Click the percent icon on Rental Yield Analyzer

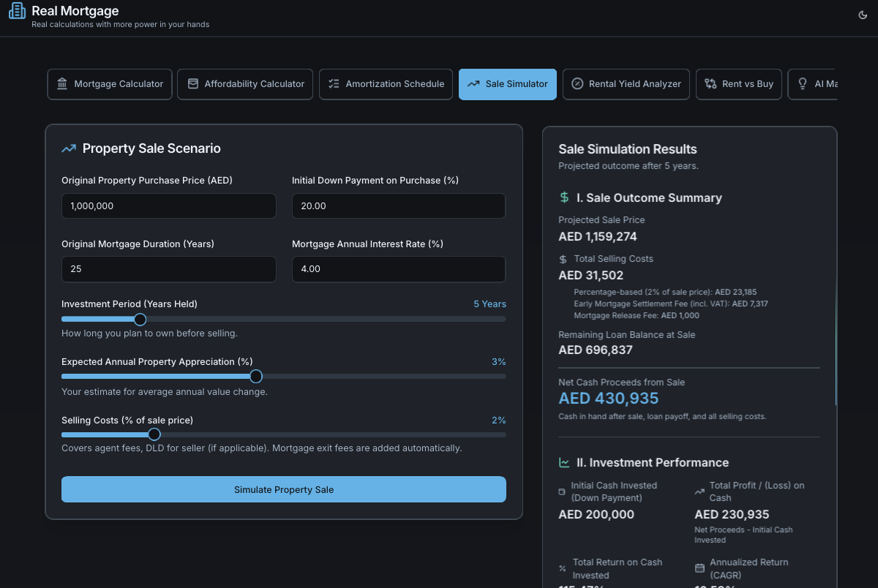[577, 84]
